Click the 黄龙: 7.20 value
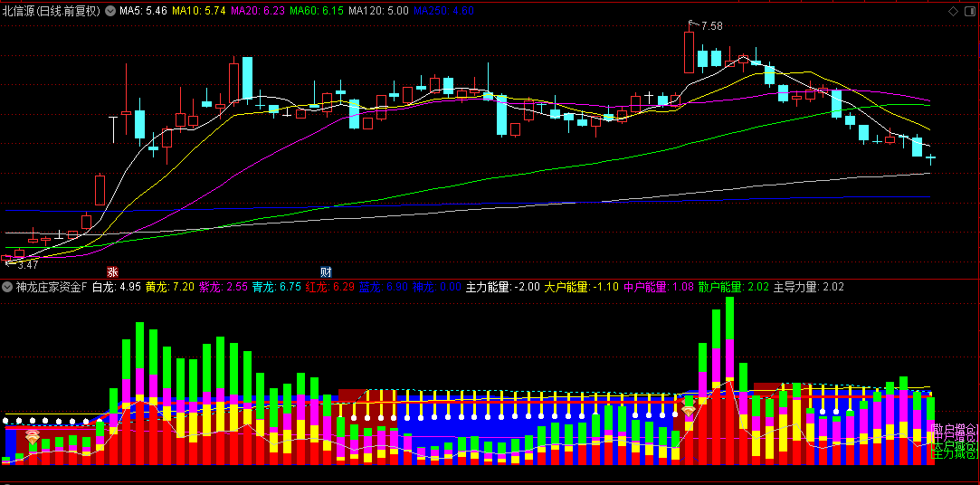 pos(170,288)
